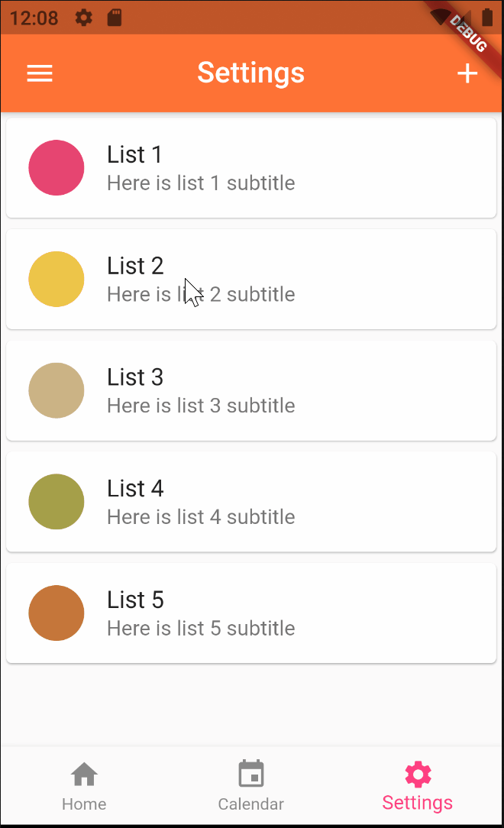This screenshot has height=828, width=504.
Task: Open the List 1 title
Action: pyautogui.click(x=134, y=154)
